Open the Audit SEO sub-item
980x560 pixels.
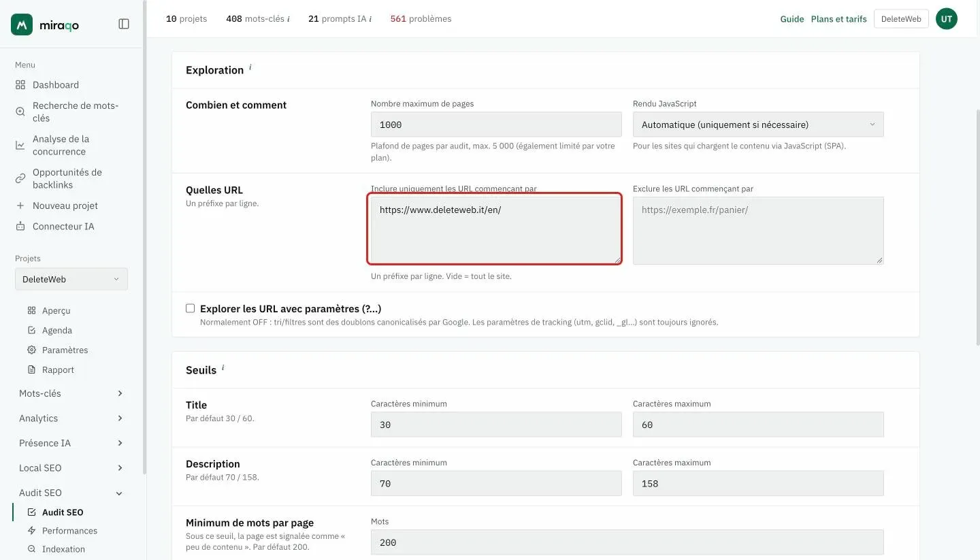(63, 512)
